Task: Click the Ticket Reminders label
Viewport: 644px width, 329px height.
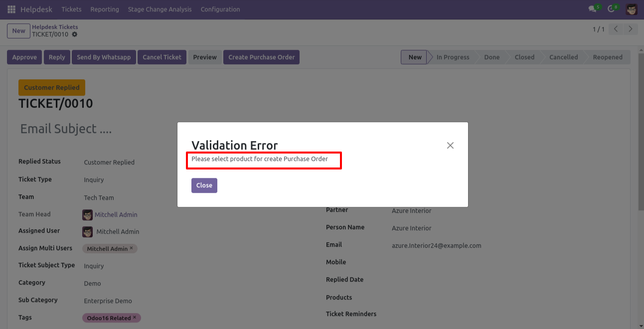Action: 351,314
